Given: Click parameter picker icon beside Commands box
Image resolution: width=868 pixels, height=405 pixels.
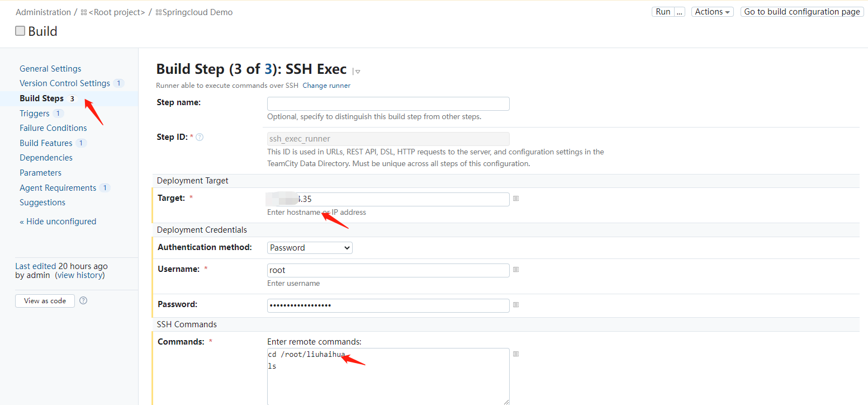Looking at the screenshot, I should (x=516, y=354).
